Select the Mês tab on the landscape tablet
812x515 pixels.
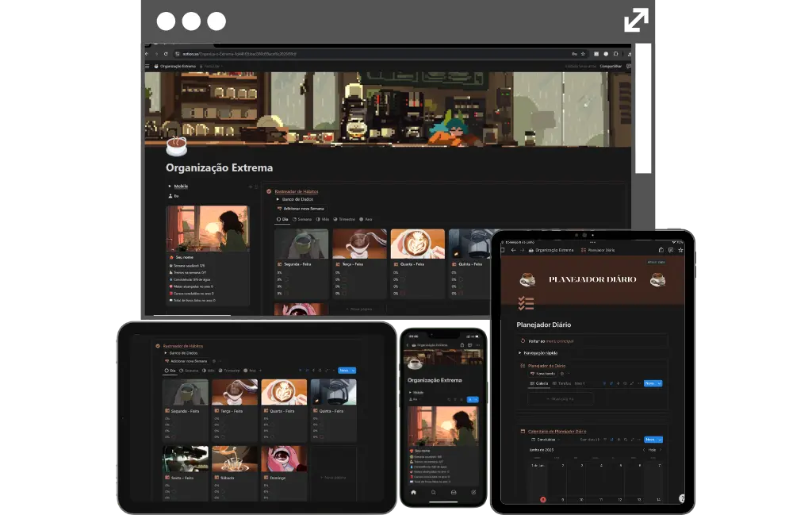point(209,371)
